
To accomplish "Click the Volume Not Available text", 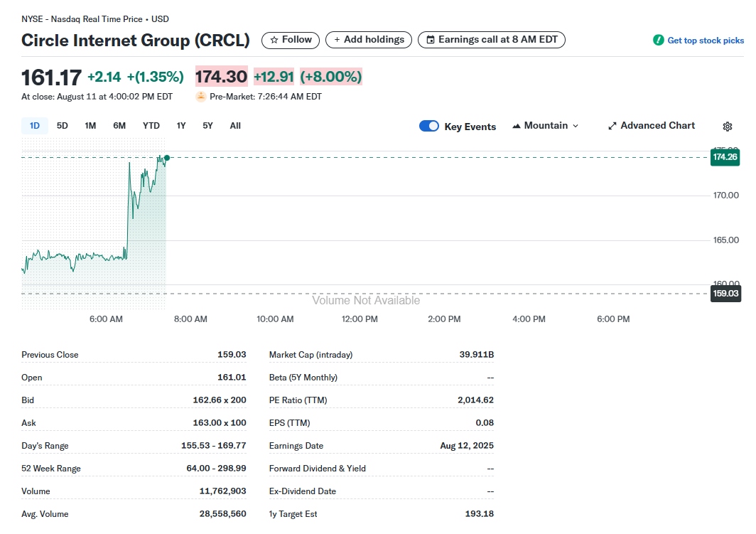I will point(366,301).
